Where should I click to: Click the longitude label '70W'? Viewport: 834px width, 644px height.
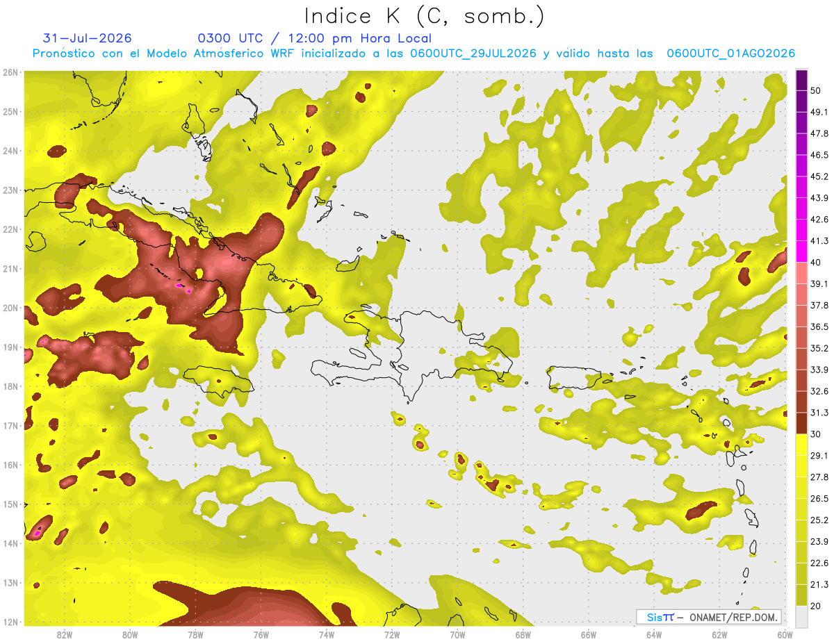457,634
